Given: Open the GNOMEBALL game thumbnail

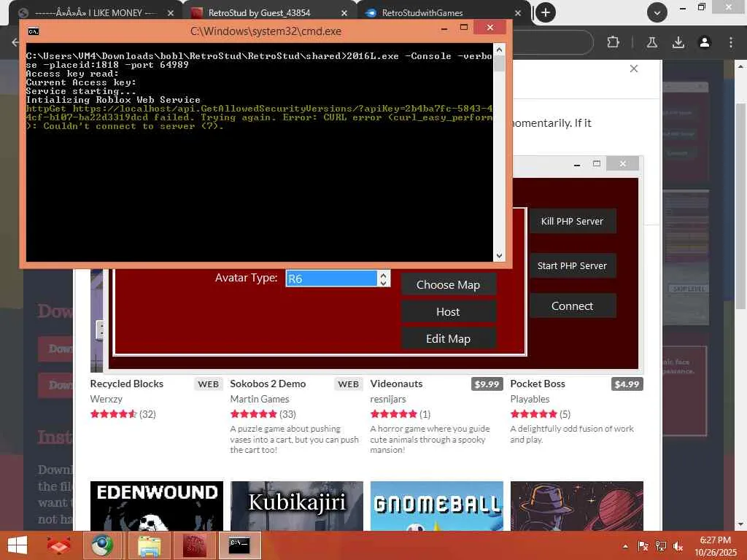Looking at the screenshot, I should click(437, 506).
